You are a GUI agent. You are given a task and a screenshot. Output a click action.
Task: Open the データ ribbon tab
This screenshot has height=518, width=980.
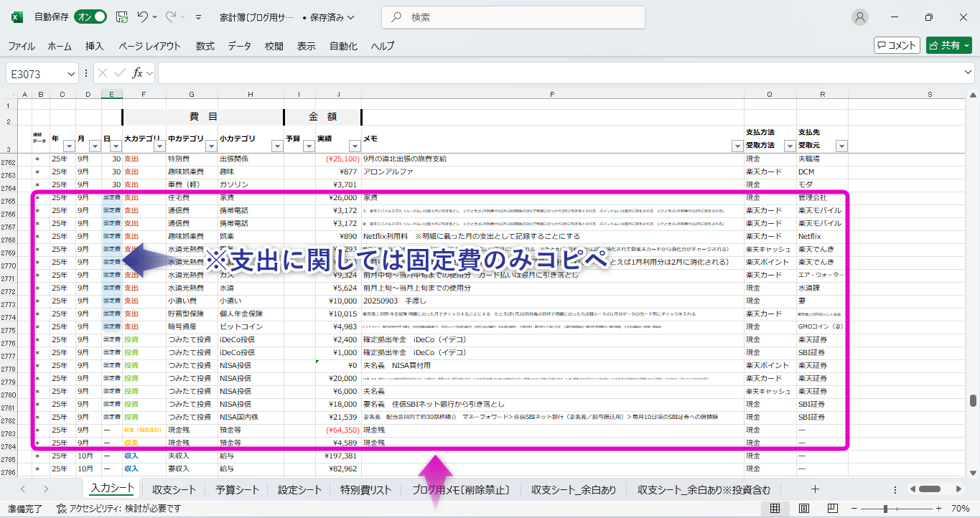tap(239, 46)
